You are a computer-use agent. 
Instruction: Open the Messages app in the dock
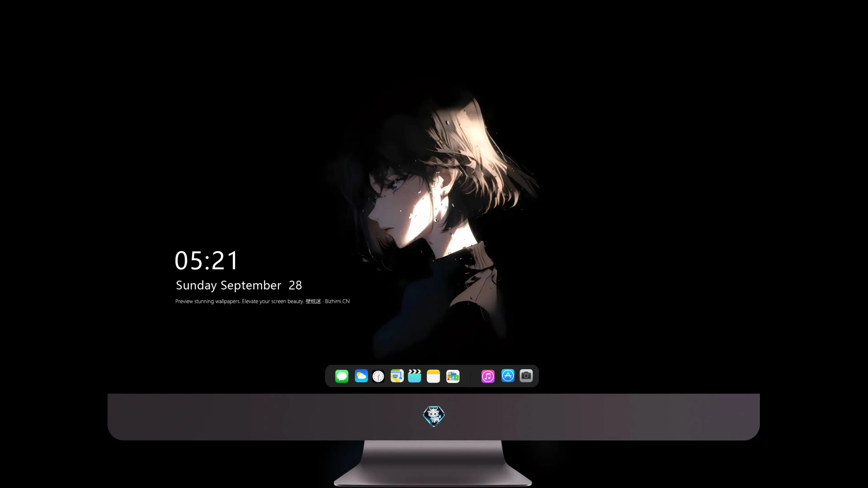pos(342,376)
